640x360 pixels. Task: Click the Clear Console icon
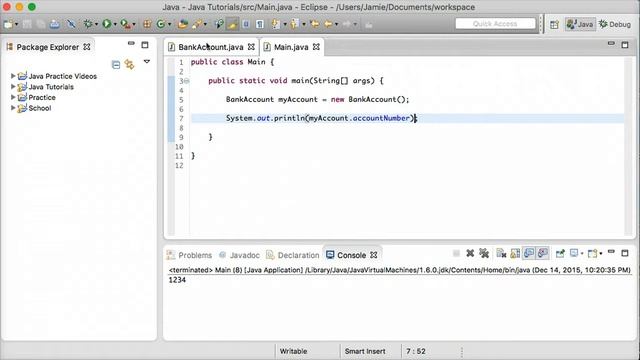click(x=501, y=253)
